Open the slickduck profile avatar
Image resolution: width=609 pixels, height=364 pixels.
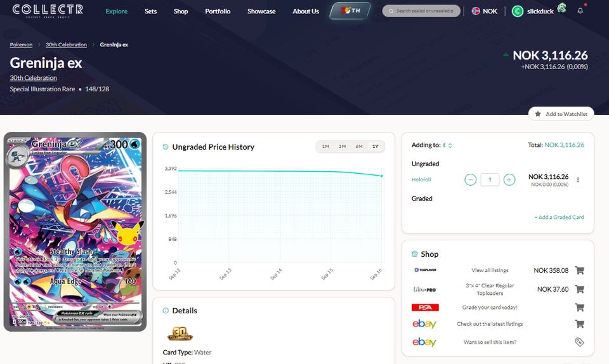[518, 11]
